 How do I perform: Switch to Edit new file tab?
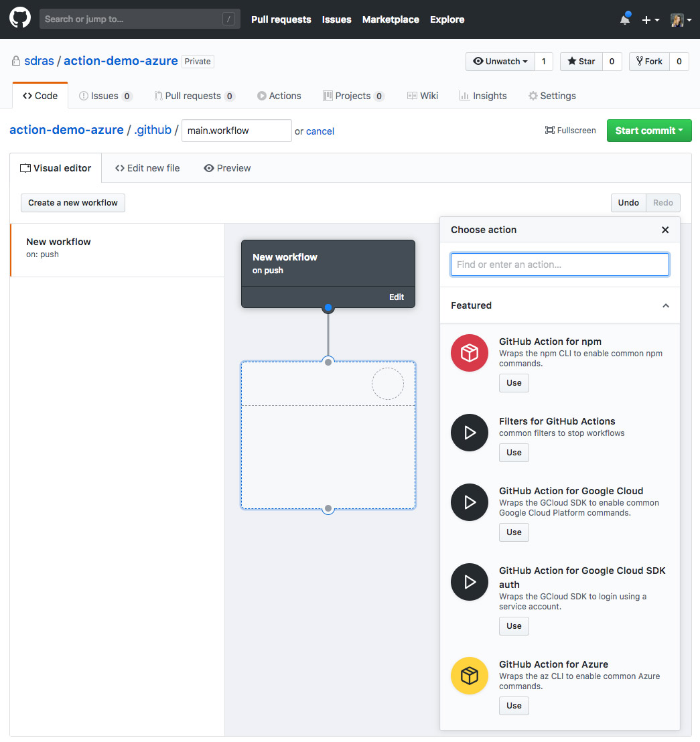tap(147, 169)
